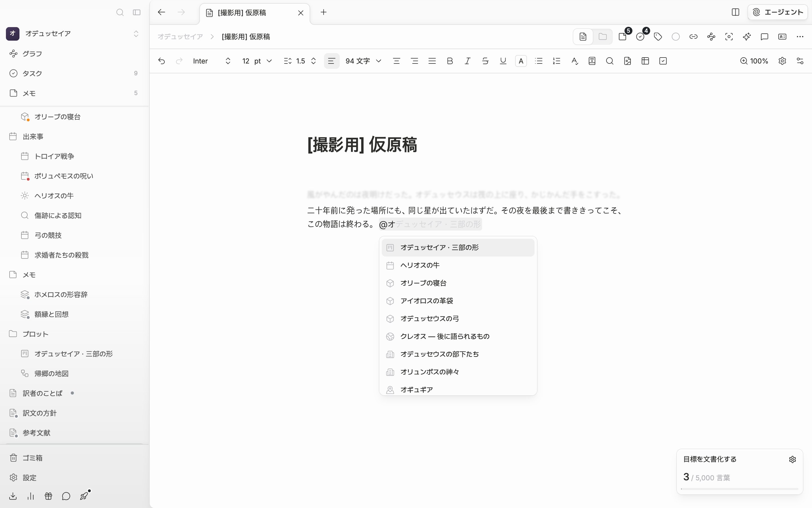Open タスク in the sidebar
812x508 pixels.
click(x=74, y=73)
